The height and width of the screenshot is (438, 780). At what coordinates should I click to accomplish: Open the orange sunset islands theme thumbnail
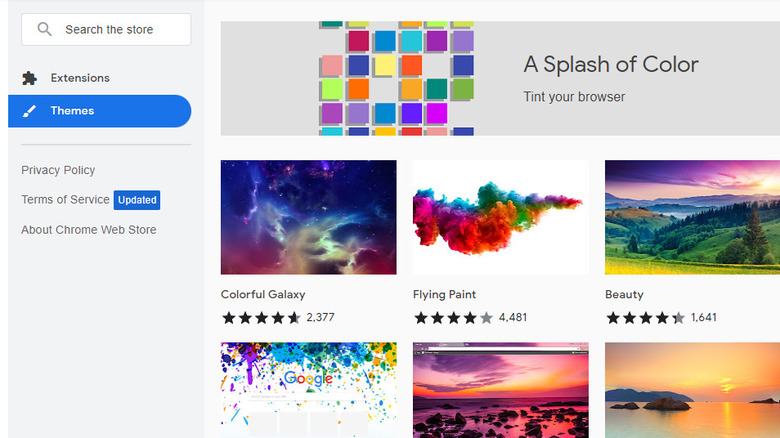(x=692, y=390)
